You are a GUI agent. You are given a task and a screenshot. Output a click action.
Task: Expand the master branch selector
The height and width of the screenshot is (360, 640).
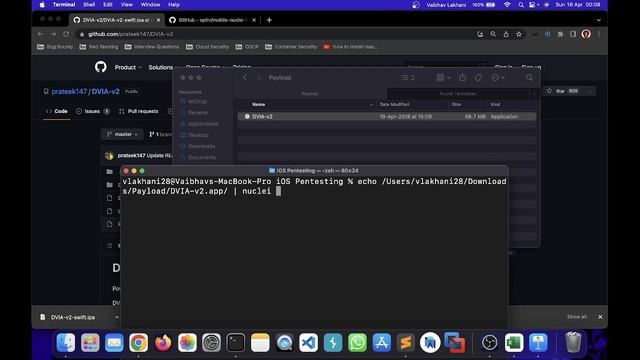122,134
